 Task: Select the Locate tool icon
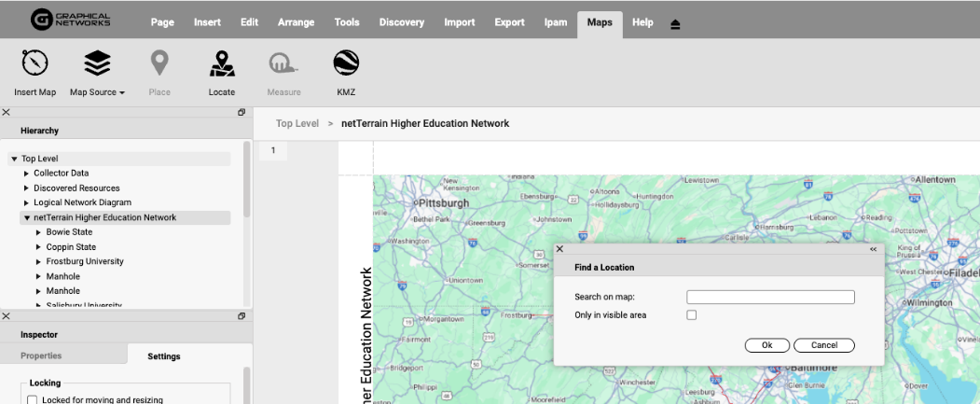(221, 63)
